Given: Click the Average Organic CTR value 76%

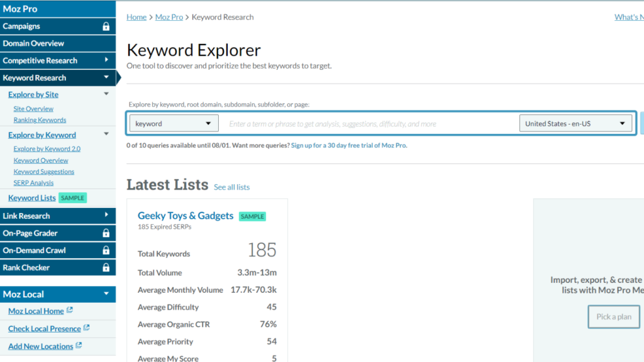Looking at the screenshot, I should pos(268,324).
